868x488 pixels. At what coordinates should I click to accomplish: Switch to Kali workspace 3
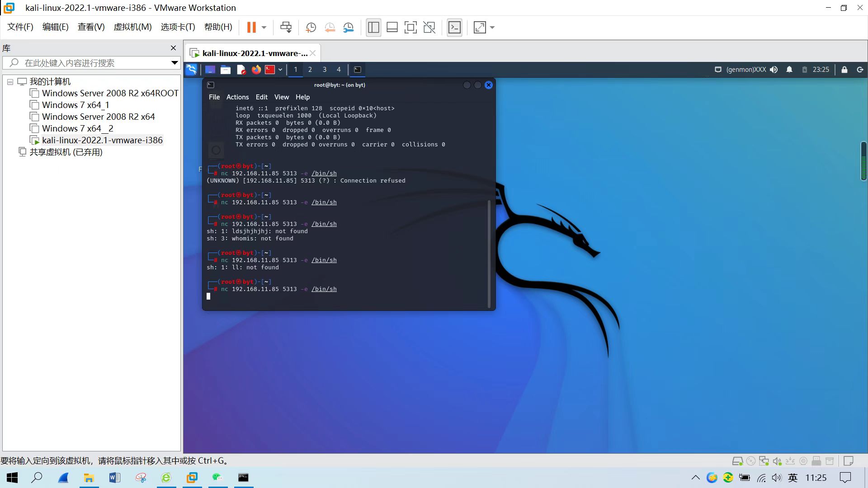tap(324, 70)
